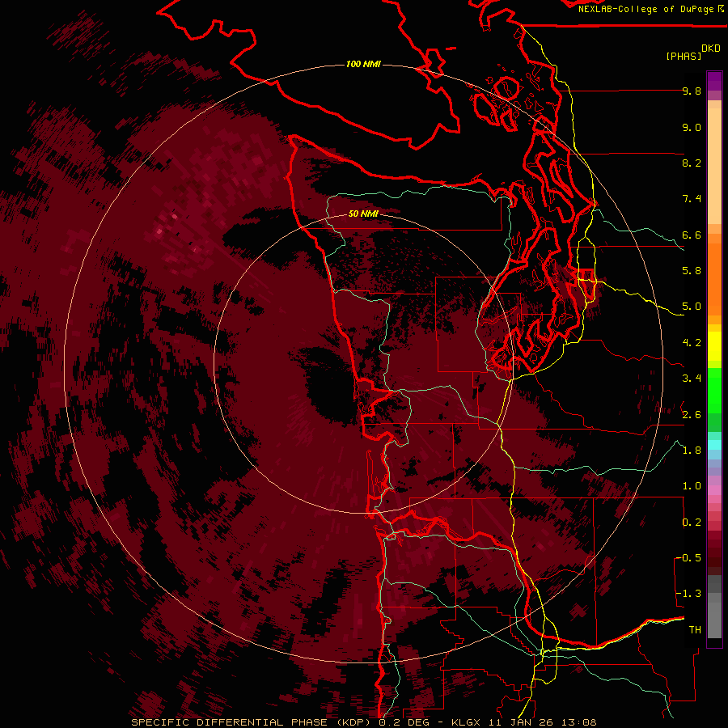Click the DKD label above the legend
Image resolution: width=728 pixels, height=728 pixels.
click(711, 49)
